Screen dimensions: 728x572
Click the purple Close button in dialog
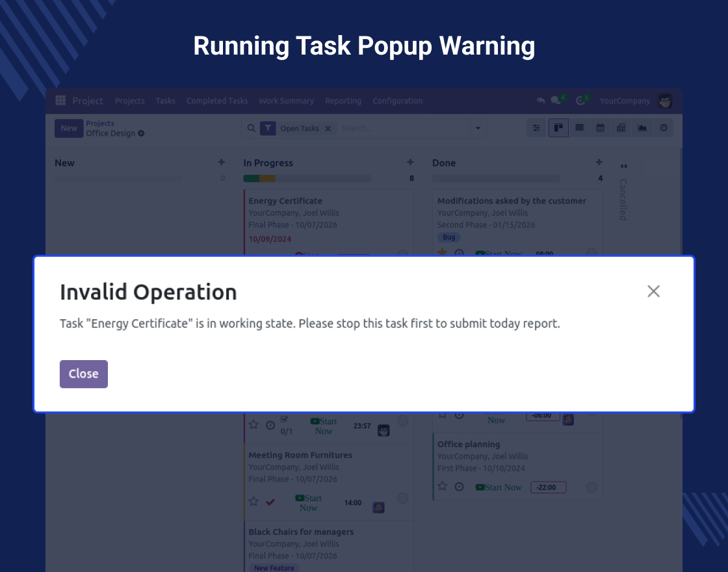84,374
